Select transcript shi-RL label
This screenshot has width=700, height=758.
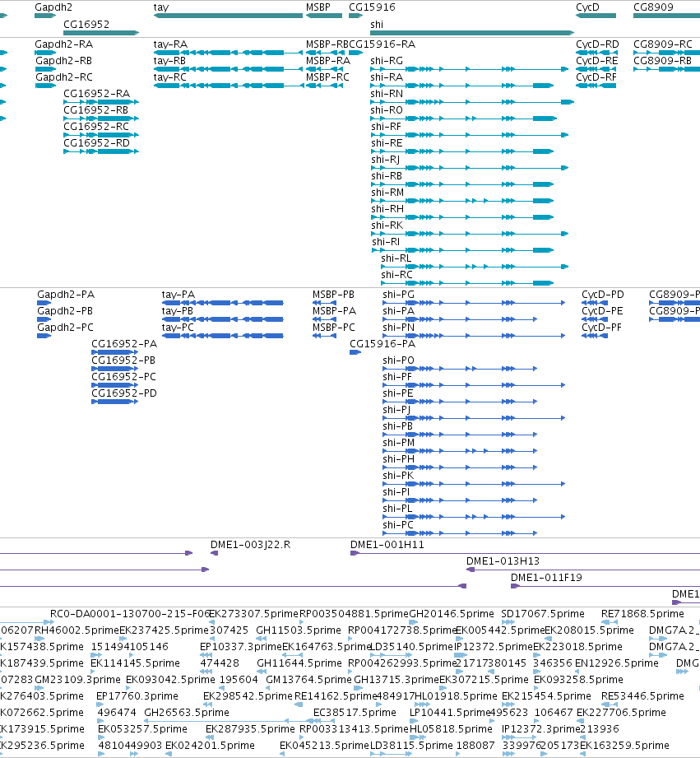[x=396, y=258]
